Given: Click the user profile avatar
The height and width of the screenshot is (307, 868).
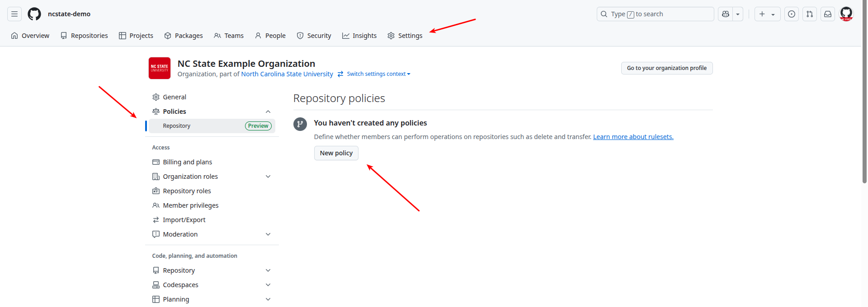Looking at the screenshot, I should pyautogui.click(x=846, y=14).
